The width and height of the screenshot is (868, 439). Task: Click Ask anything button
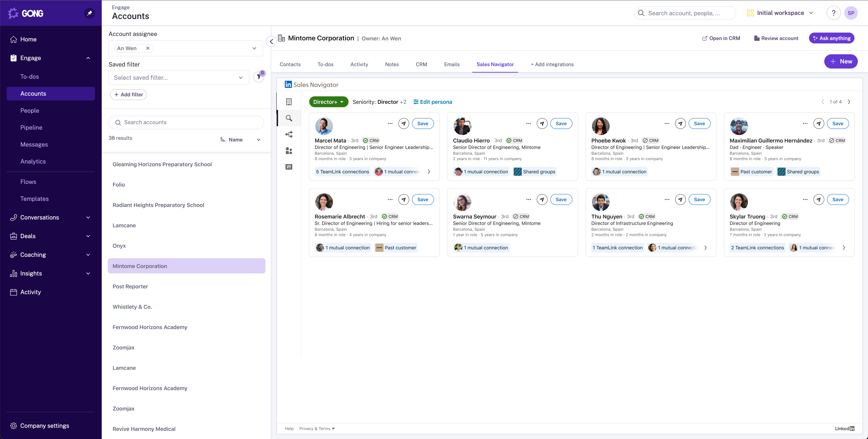(x=831, y=38)
